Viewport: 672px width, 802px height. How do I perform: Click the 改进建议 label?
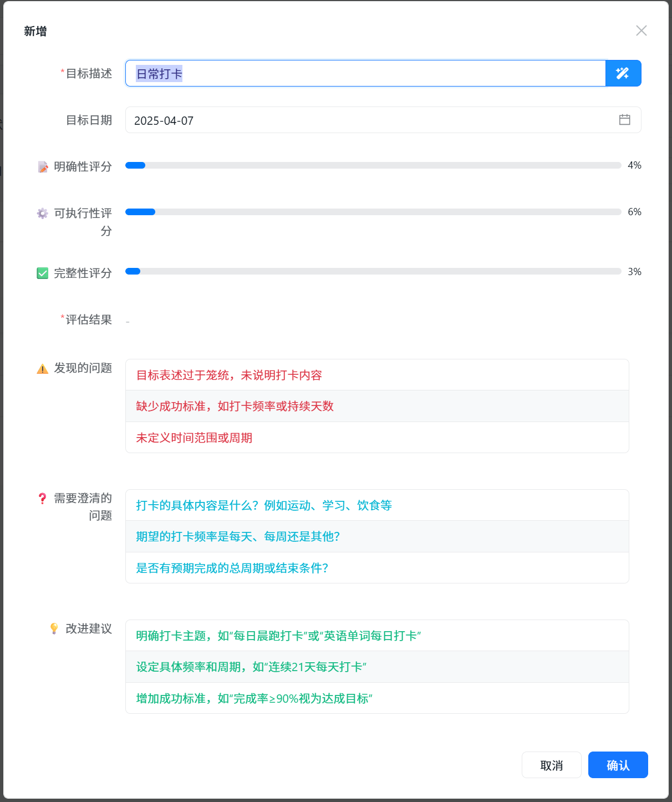pos(89,628)
